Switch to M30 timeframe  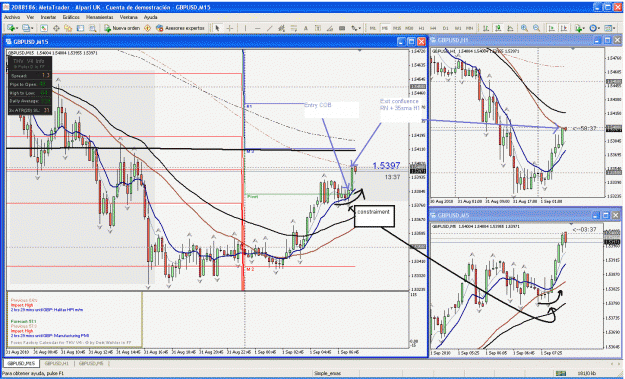[409, 28]
